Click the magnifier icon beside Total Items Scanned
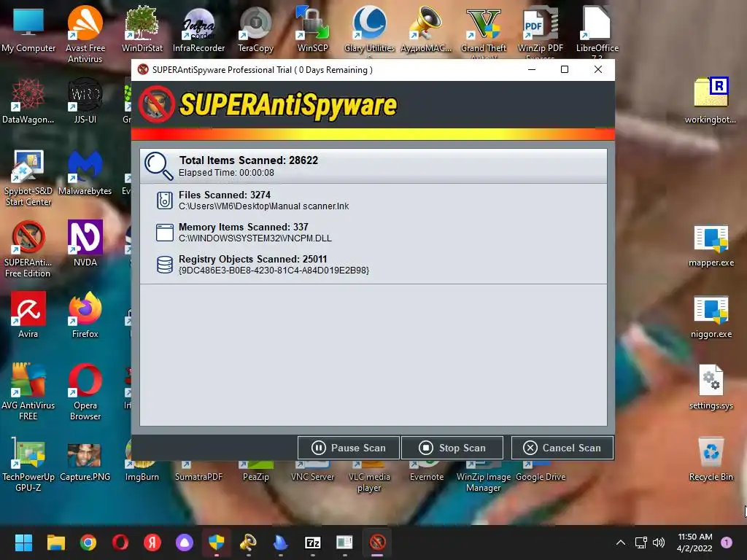747x560 pixels. click(158, 166)
